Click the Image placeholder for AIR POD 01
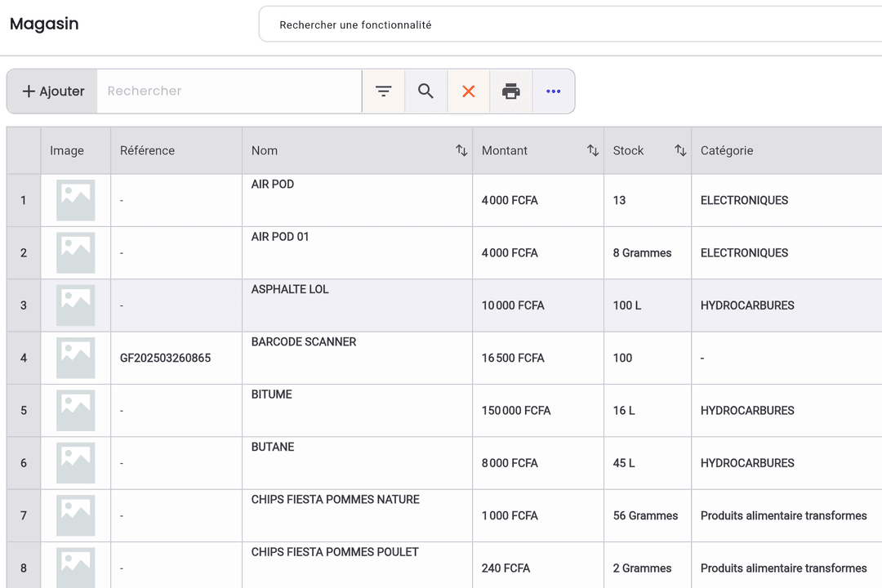Screen dimensions: 882x588 coord(75,252)
